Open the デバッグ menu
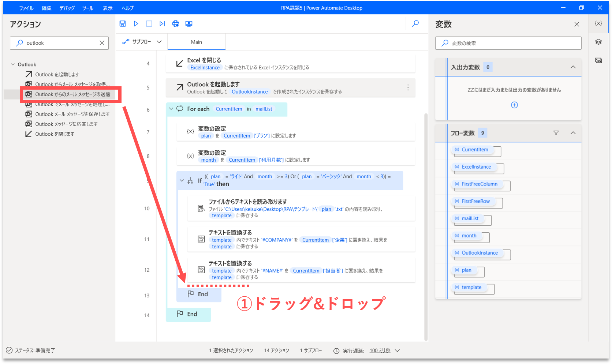This screenshot has width=612, height=364. 67,8
